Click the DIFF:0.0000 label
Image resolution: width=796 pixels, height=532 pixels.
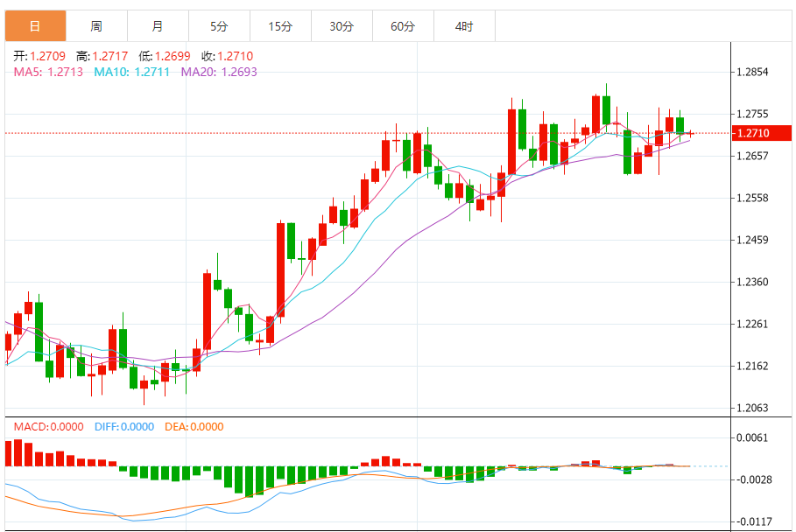124,426
